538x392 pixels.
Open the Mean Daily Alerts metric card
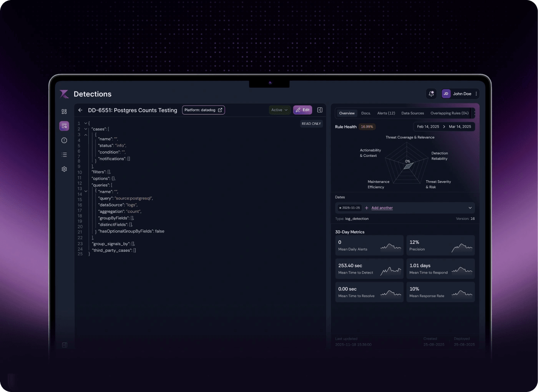[x=369, y=245]
